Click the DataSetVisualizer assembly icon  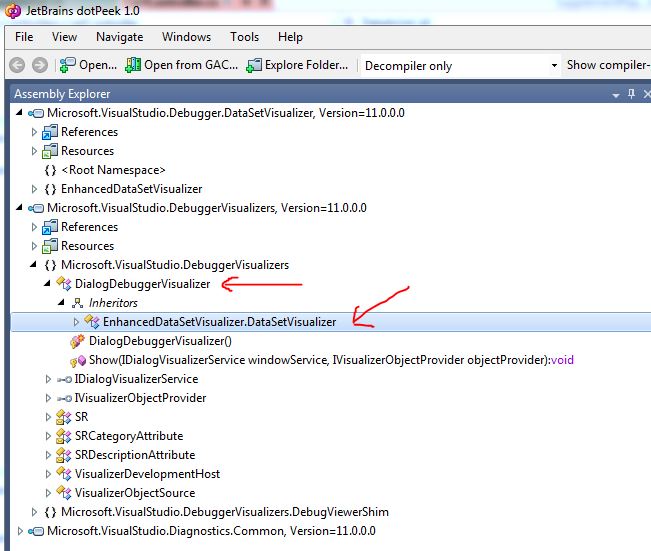tap(36, 113)
